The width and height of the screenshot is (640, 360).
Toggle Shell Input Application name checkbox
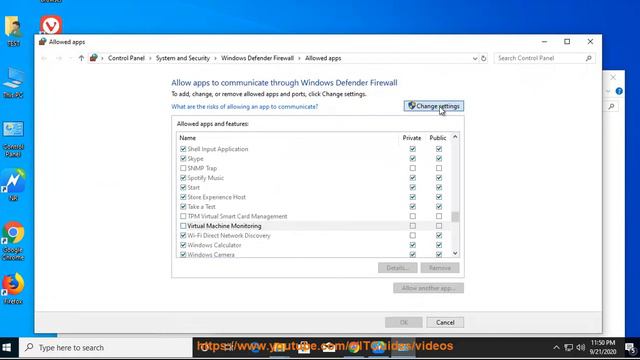(183, 149)
